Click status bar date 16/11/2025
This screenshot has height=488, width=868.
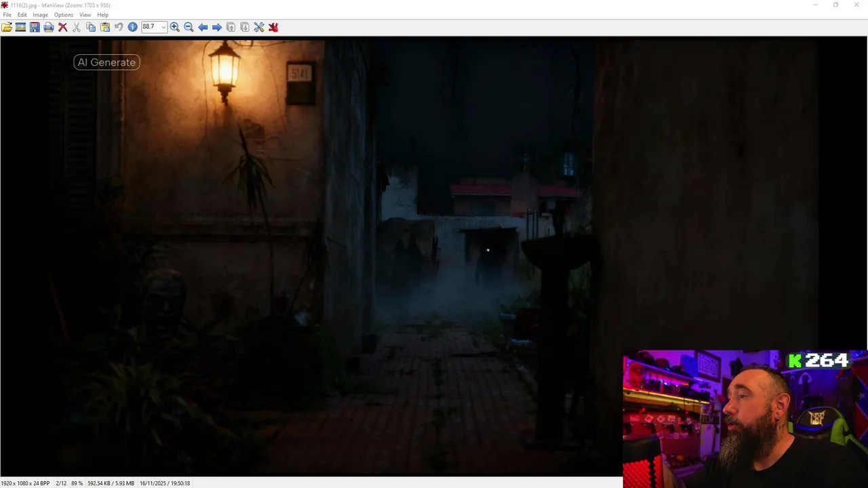165,483
